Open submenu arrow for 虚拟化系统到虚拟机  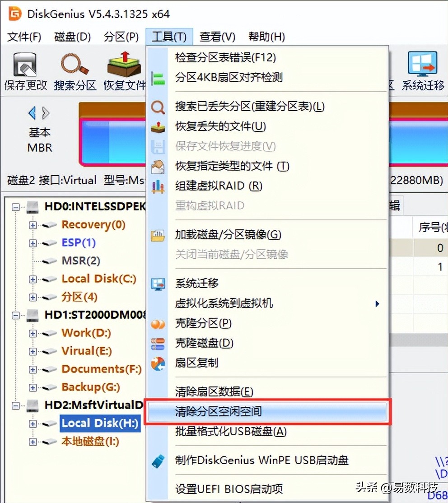tap(378, 304)
